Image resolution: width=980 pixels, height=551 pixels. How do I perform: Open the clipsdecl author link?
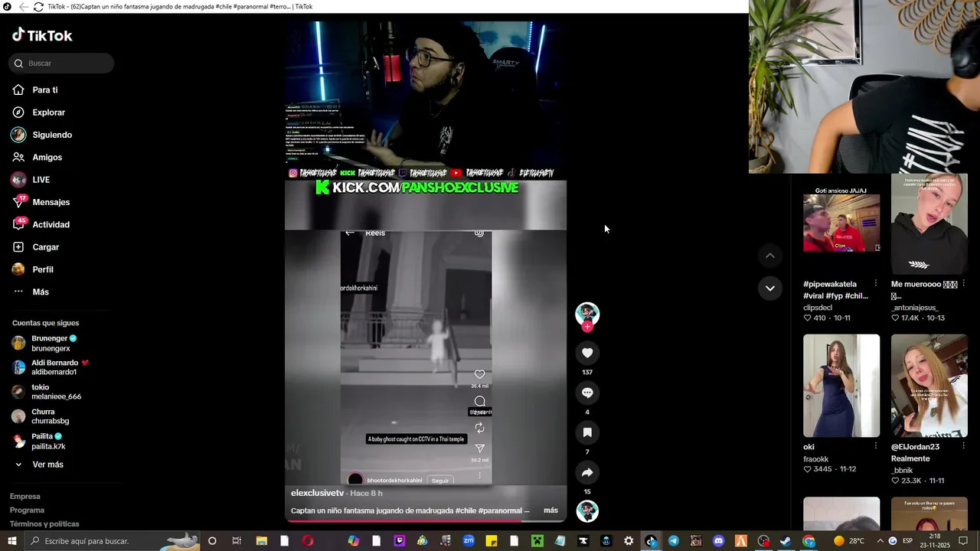818,308
